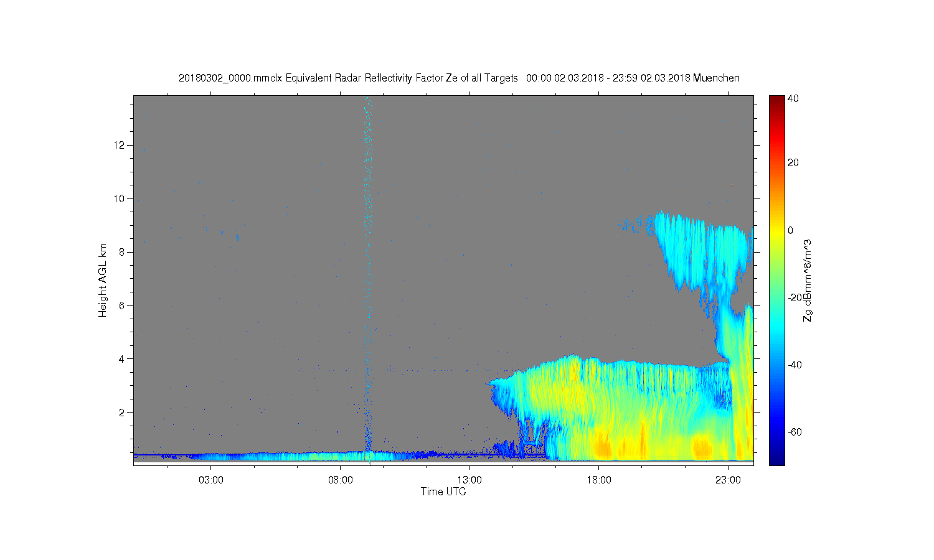Viewport: 934px width, 560px height.
Task: Click the height axis label 10
Action: pyautogui.click(x=120, y=198)
